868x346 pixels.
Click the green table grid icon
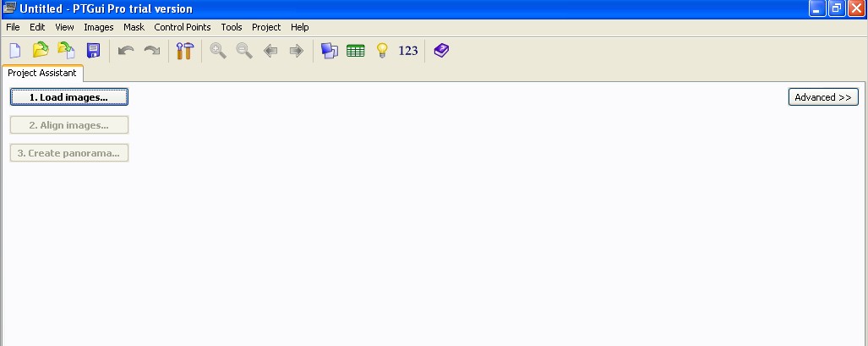pos(356,52)
